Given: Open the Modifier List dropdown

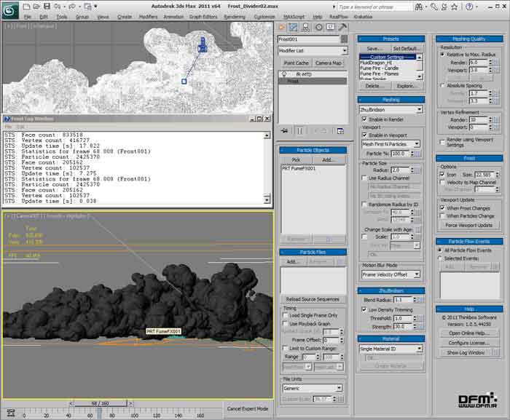Looking at the screenshot, I should [313, 51].
